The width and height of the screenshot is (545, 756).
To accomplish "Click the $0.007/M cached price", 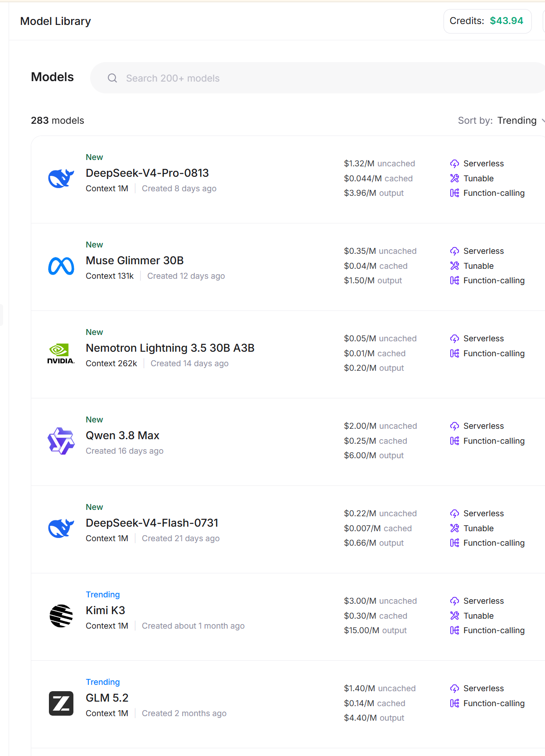I will coord(378,528).
